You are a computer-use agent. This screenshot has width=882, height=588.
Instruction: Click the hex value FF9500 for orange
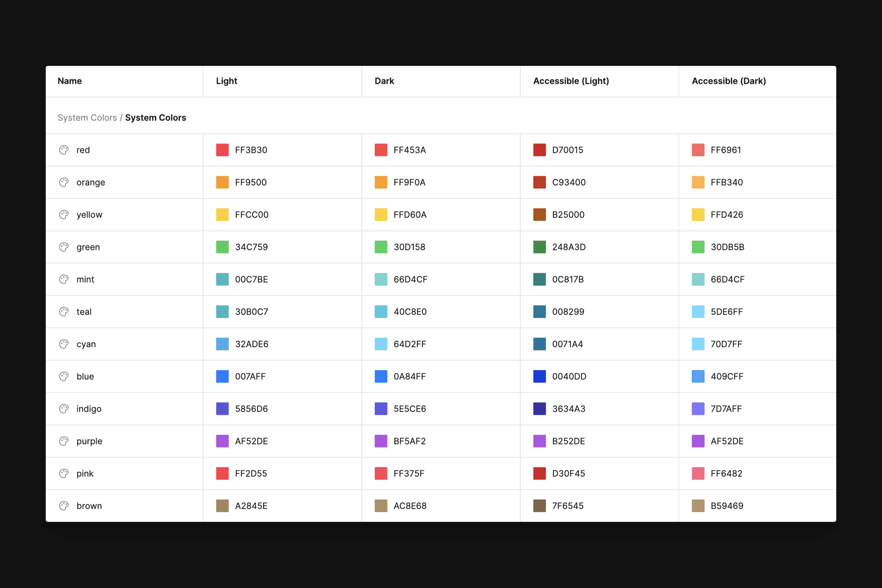pos(251,182)
